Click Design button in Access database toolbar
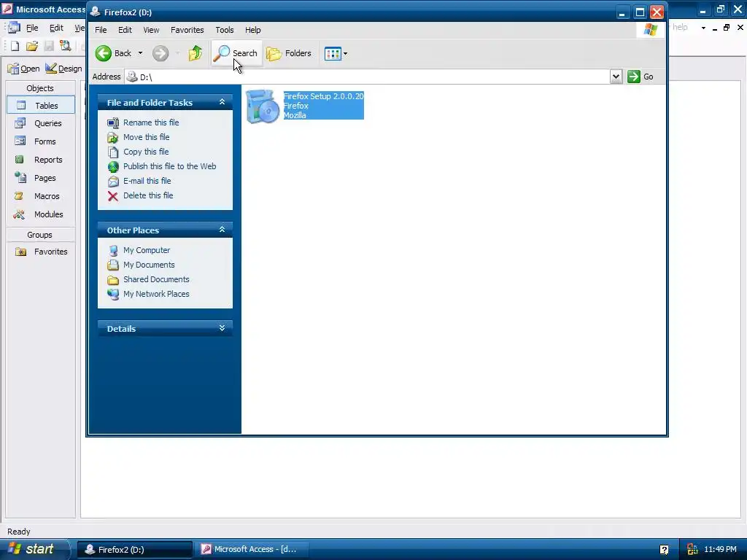Viewport: 747px width, 560px height. click(64, 69)
